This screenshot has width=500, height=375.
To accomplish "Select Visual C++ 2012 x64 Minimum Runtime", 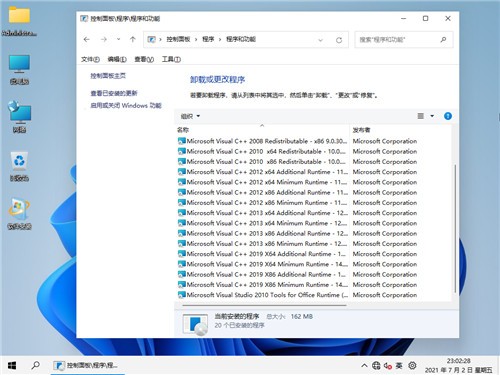I will pos(263,182).
